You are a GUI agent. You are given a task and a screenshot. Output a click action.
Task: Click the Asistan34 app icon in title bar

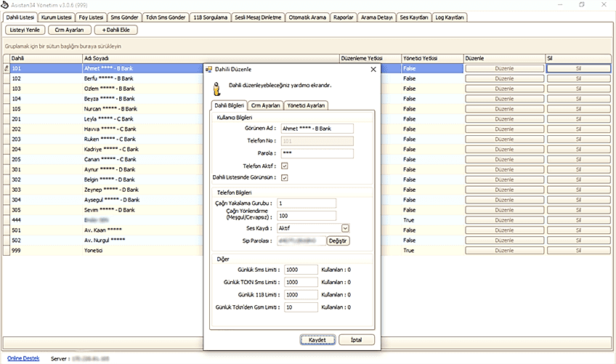point(5,4)
